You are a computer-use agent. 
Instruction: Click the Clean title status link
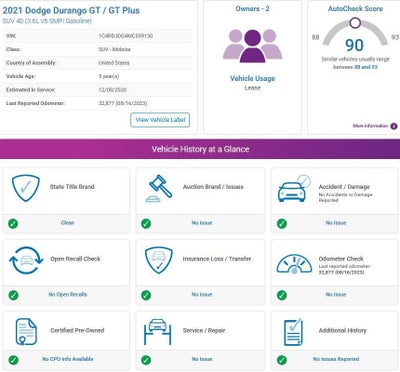point(68,223)
